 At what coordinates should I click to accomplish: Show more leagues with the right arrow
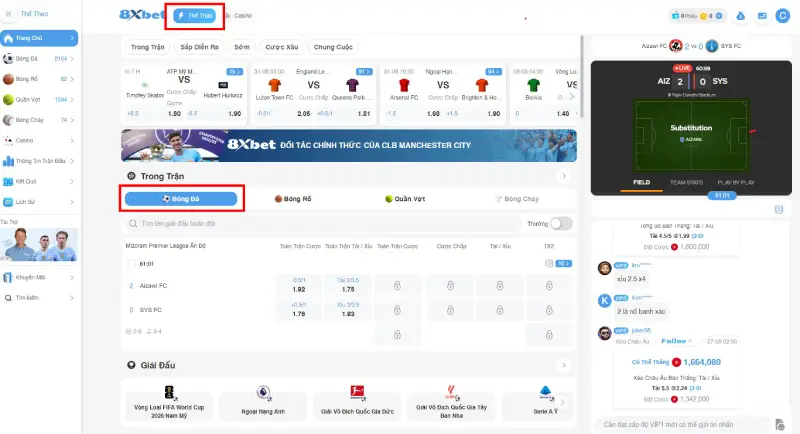click(x=562, y=402)
